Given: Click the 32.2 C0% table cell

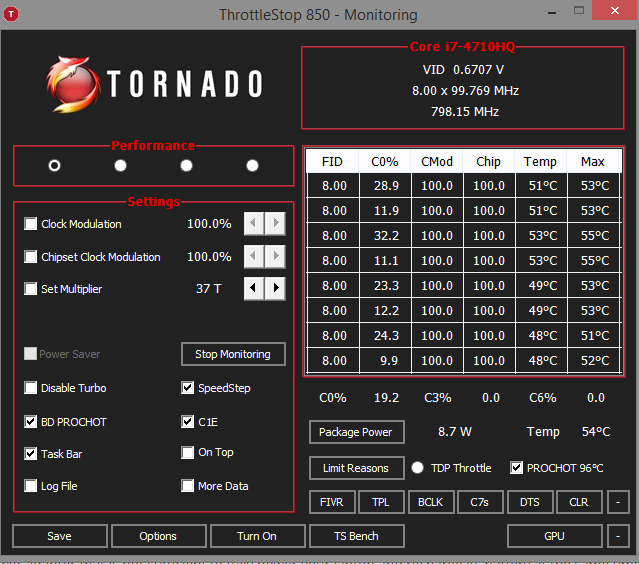Looking at the screenshot, I should (x=386, y=236).
